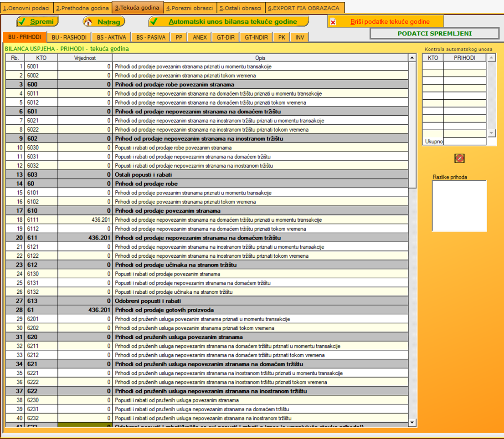
Task: Open the PK sub-tab
Action: (x=282, y=37)
